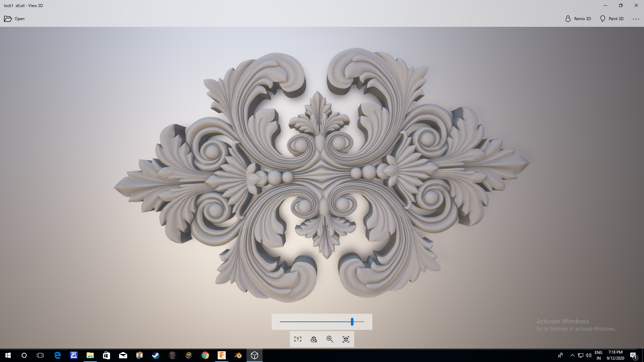Image resolution: width=644 pixels, height=362 pixels.
Task: Expand the hidden system tray icons
Action: pos(572,355)
